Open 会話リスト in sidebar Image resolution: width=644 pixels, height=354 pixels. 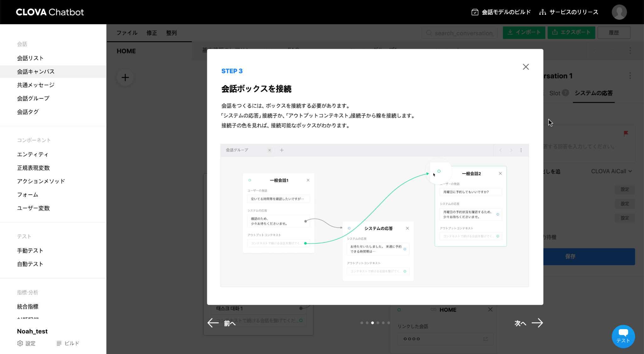click(30, 58)
